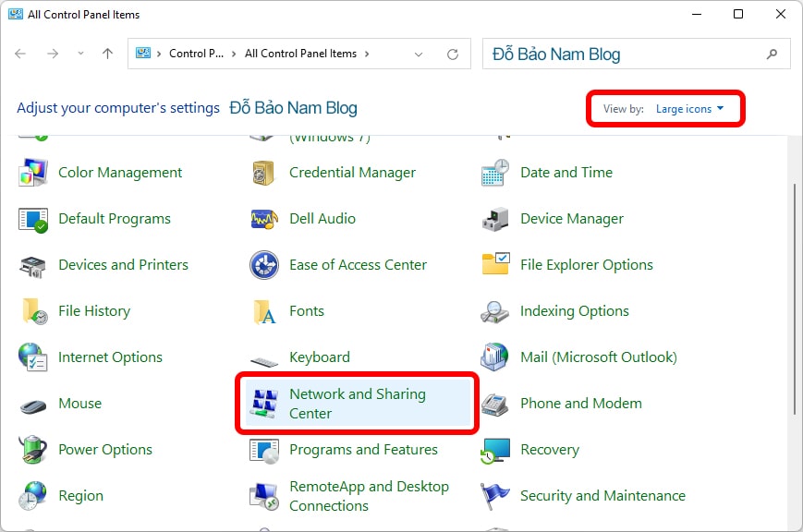The width and height of the screenshot is (803, 532).
Task: Go back with the Back arrow
Action: click(20, 54)
